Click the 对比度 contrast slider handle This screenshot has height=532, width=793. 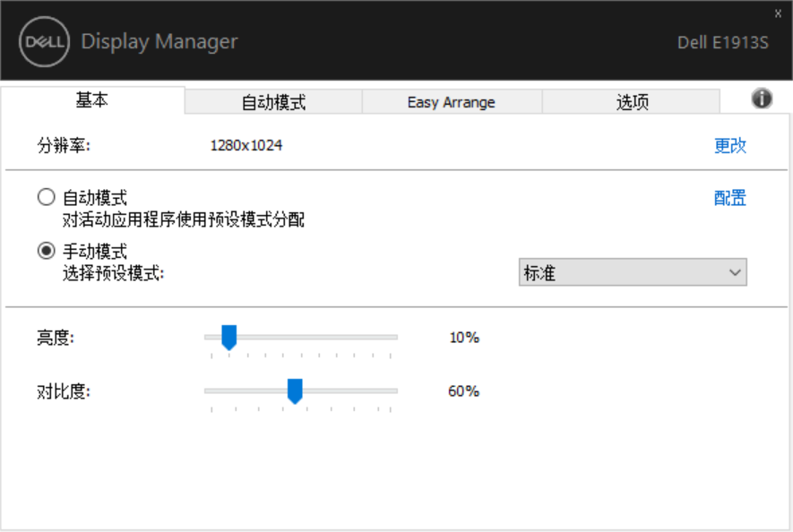pos(295,390)
